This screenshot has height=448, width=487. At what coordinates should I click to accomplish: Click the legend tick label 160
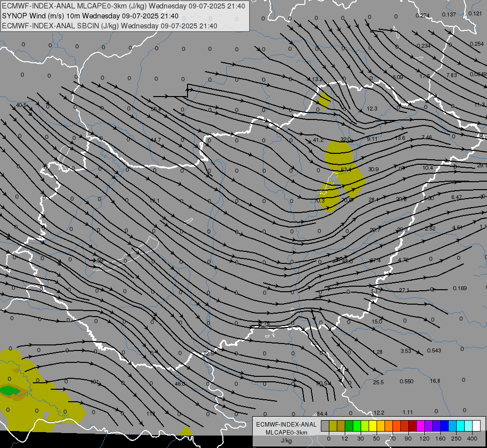(x=440, y=439)
